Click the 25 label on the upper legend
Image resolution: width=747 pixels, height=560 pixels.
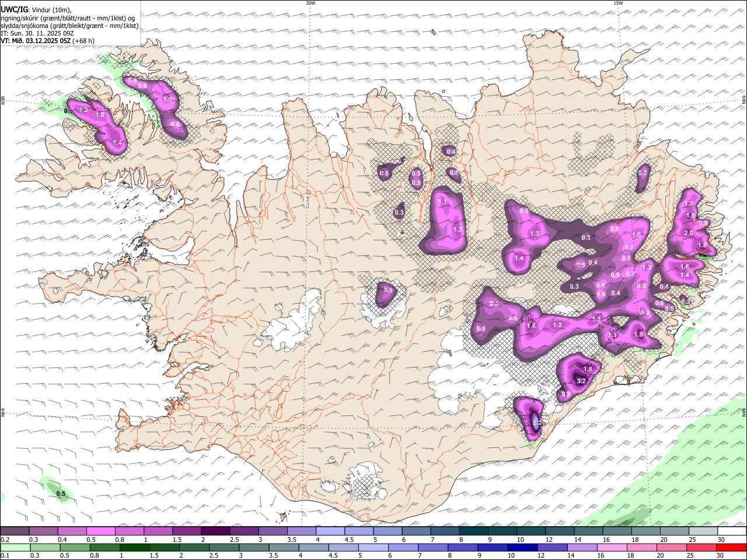[693, 540]
